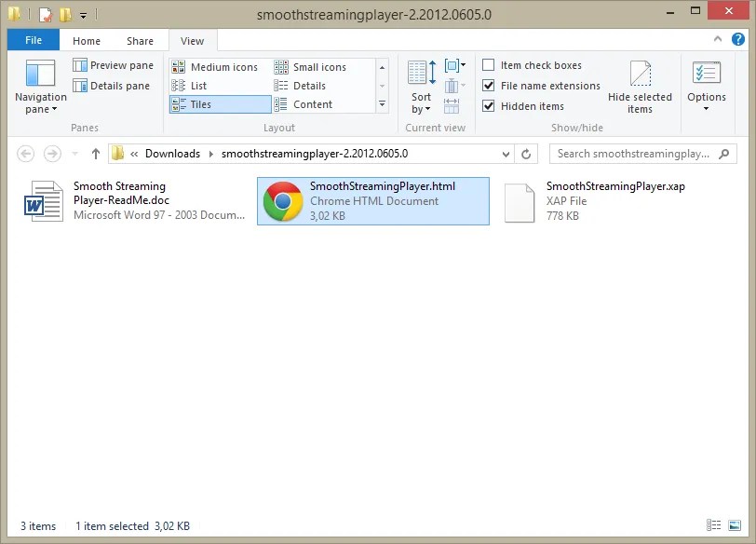The height and width of the screenshot is (544, 756).
Task: Select the Tiles layout
Action: click(221, 104)
